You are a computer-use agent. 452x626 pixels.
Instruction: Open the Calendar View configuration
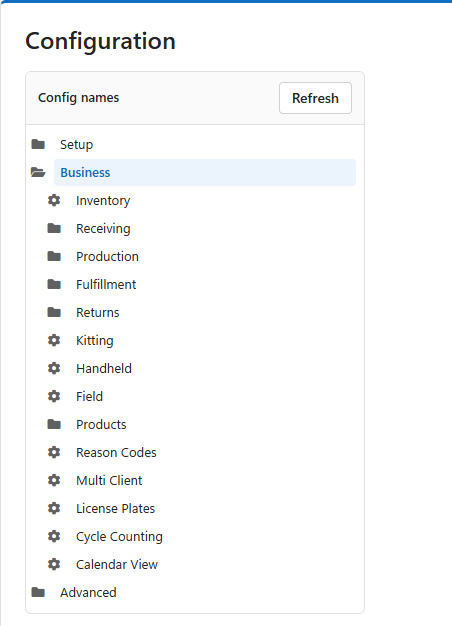(x=117, y=565)
